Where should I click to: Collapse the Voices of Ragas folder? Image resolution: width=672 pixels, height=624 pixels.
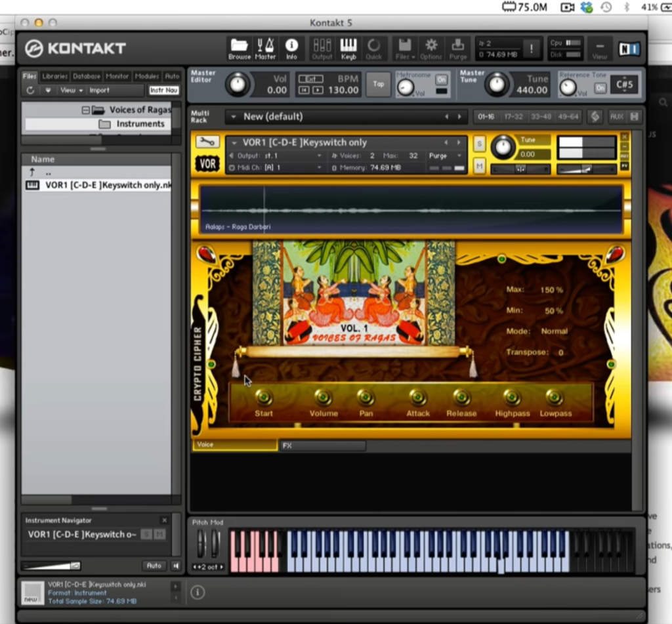tap(86, 110)
